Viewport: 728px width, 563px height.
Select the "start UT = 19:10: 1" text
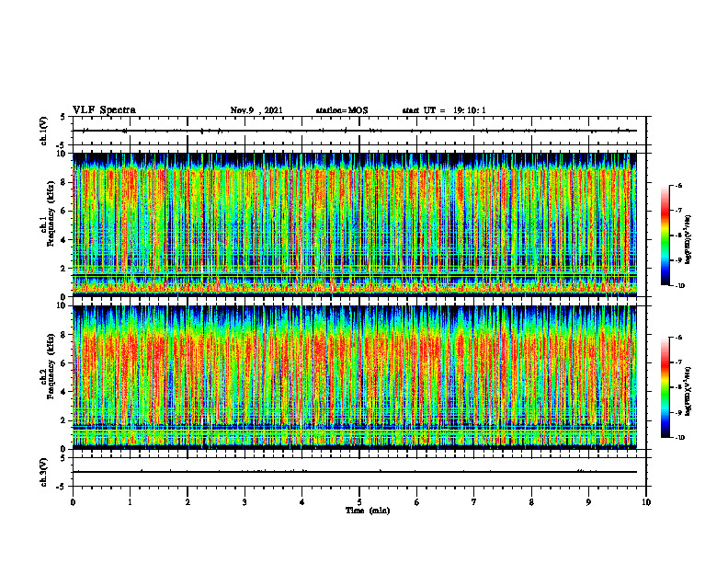point(444,110)
